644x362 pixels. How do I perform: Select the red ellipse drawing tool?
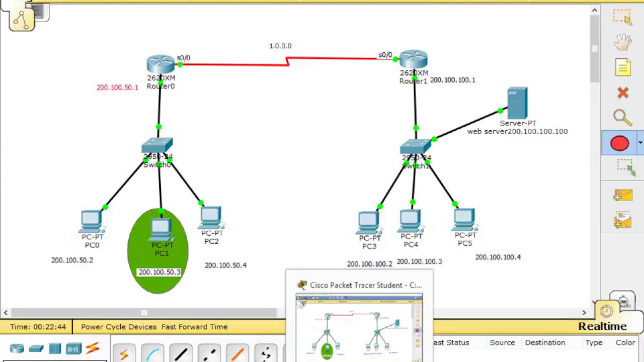[x=619, y=143]
